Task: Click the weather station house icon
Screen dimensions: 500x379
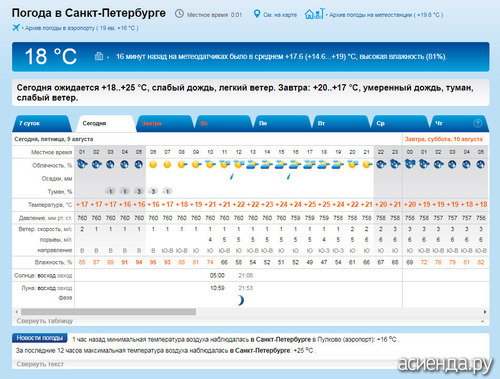Action: tap(314, 14)
